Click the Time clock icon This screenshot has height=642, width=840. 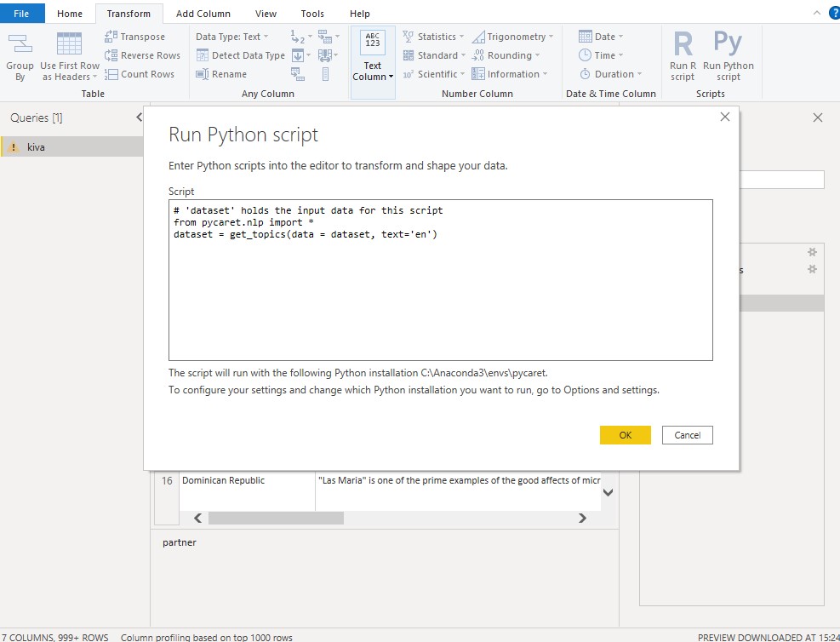point(585,55)
